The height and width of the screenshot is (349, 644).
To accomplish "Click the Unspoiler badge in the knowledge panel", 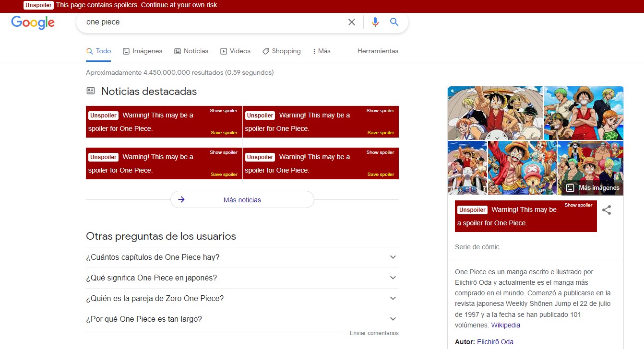I will point(472,209).
